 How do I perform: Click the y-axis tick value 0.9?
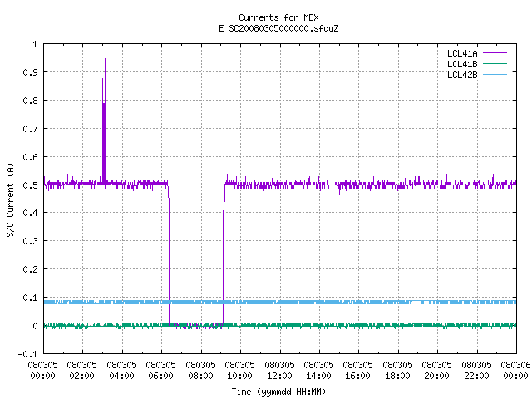30,72
